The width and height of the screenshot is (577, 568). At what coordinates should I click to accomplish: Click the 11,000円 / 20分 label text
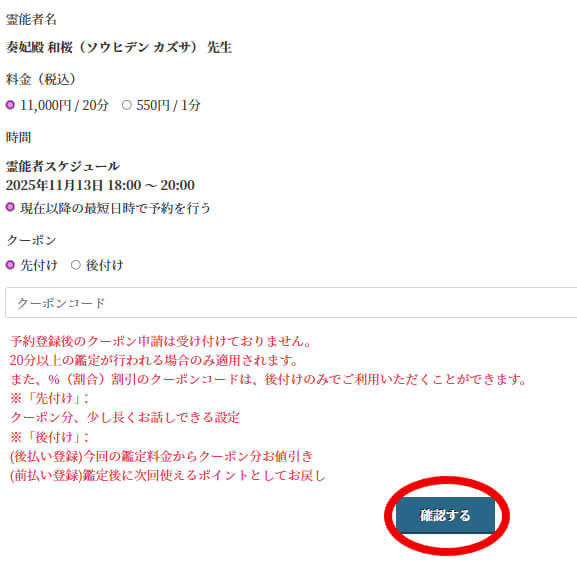(64, 106)
